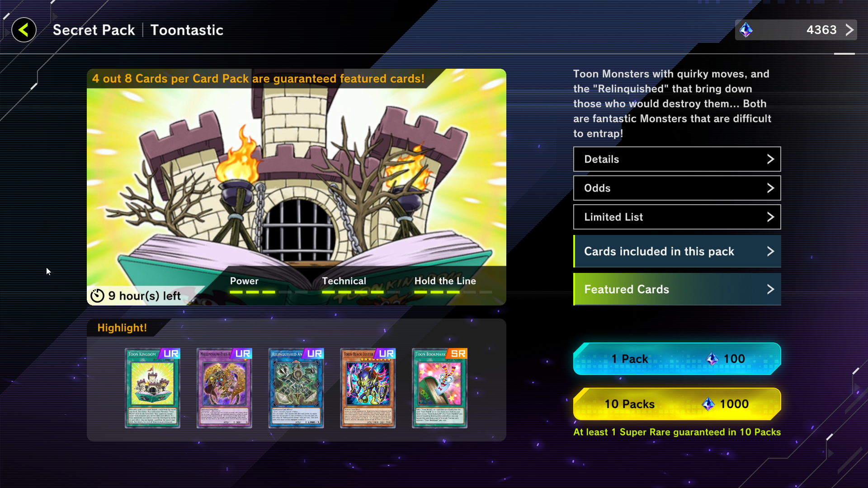Viewport: 868px width, 488px height.
Task: View the Millennium-Eyes UR card
Action: tap(224, 388)
